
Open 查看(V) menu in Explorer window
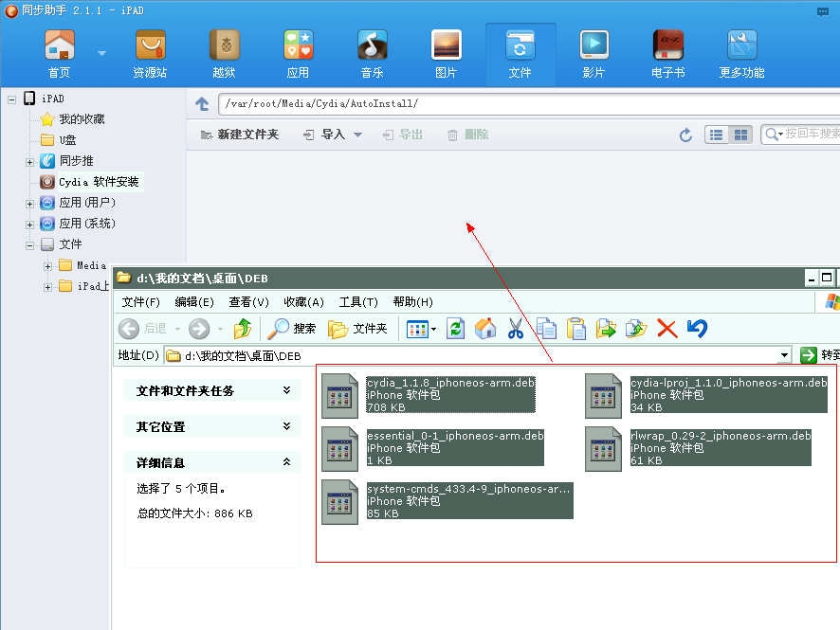pyautogui.click(x=248, y=302)
